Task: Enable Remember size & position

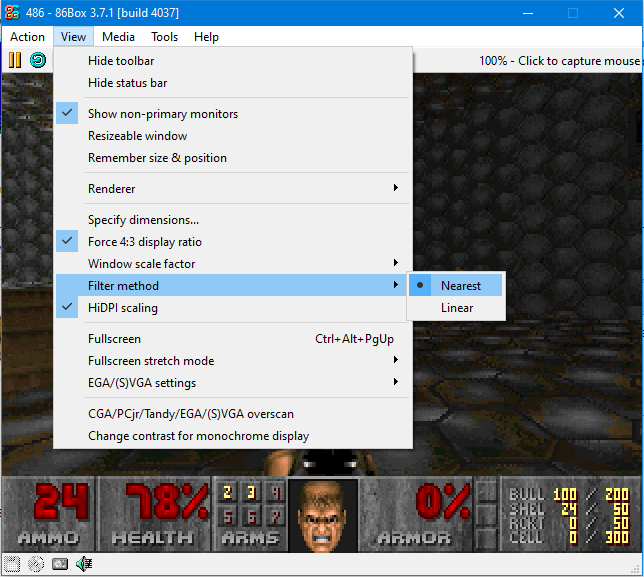Action: click(233, 158)
